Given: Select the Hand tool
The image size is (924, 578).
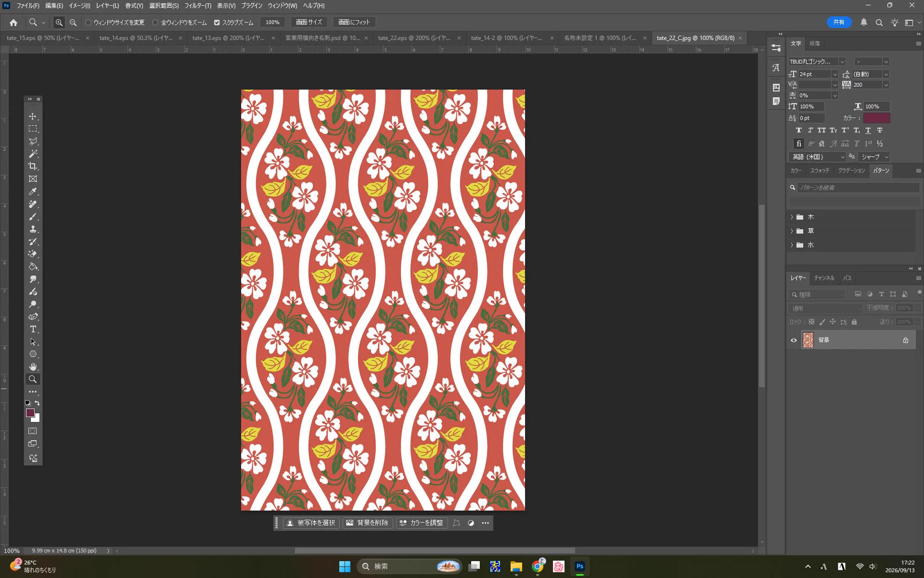Looking at the screenshot, I should tap(33, 367).
